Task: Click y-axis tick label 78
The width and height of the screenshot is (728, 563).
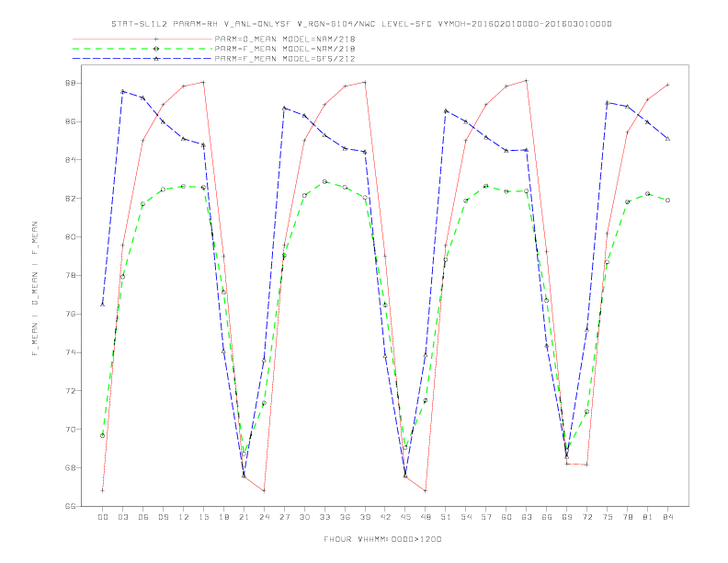Action: 70,275
